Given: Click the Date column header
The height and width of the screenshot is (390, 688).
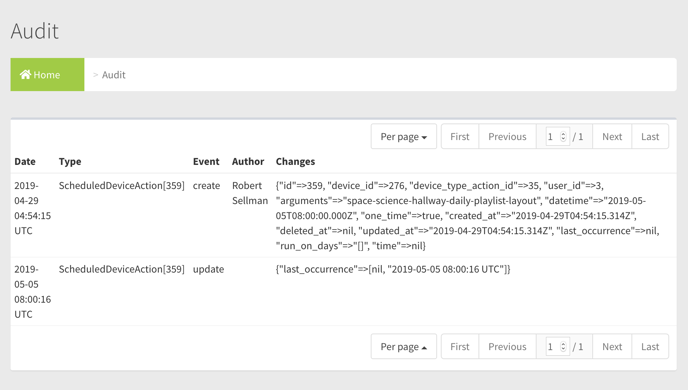Looking at the screenshot, I should (x=25, y=161).
